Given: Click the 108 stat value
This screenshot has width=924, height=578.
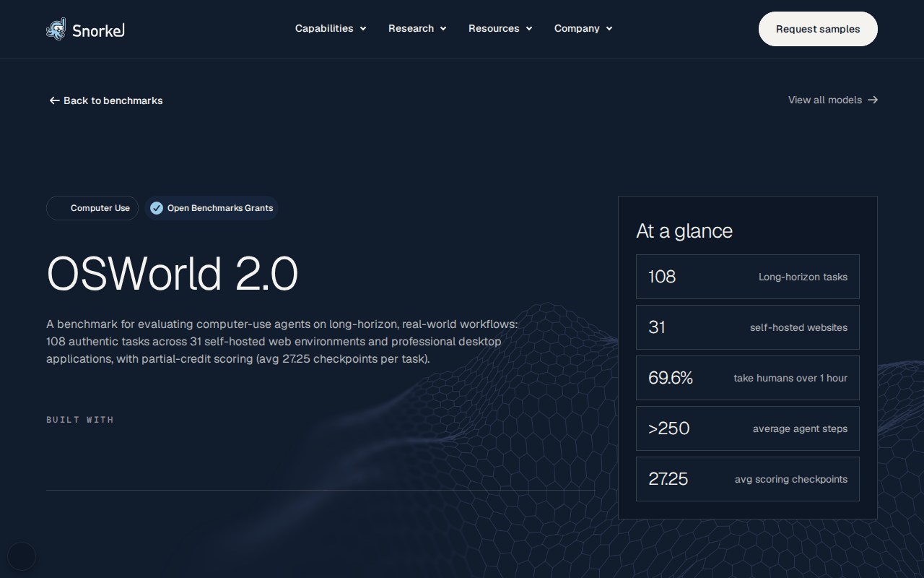Looking at the screenshot, I should (662, 277).
